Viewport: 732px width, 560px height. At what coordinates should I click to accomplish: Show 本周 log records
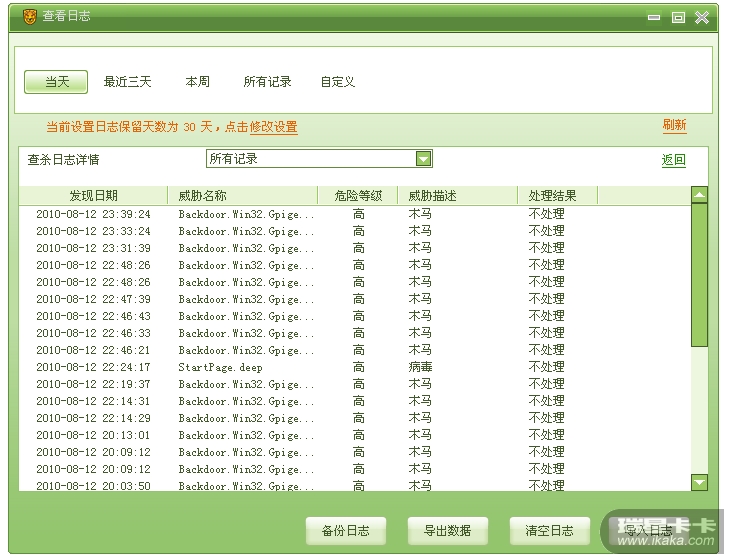coord(197,82)
